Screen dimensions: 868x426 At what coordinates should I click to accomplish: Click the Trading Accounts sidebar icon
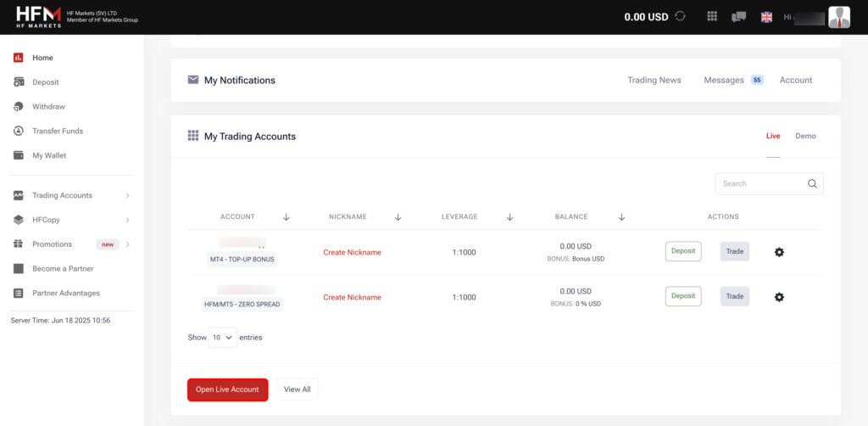click(x=19, y=195)
